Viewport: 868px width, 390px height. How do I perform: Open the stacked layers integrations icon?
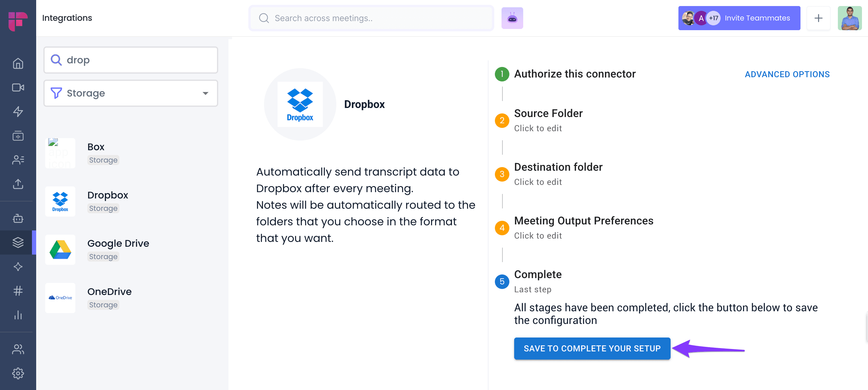coord(18,243)
